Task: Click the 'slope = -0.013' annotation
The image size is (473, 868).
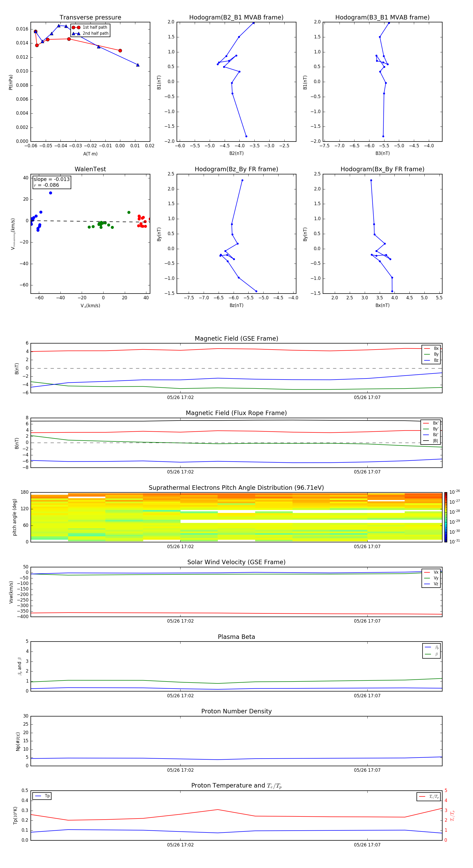Action: pos(52,179)
